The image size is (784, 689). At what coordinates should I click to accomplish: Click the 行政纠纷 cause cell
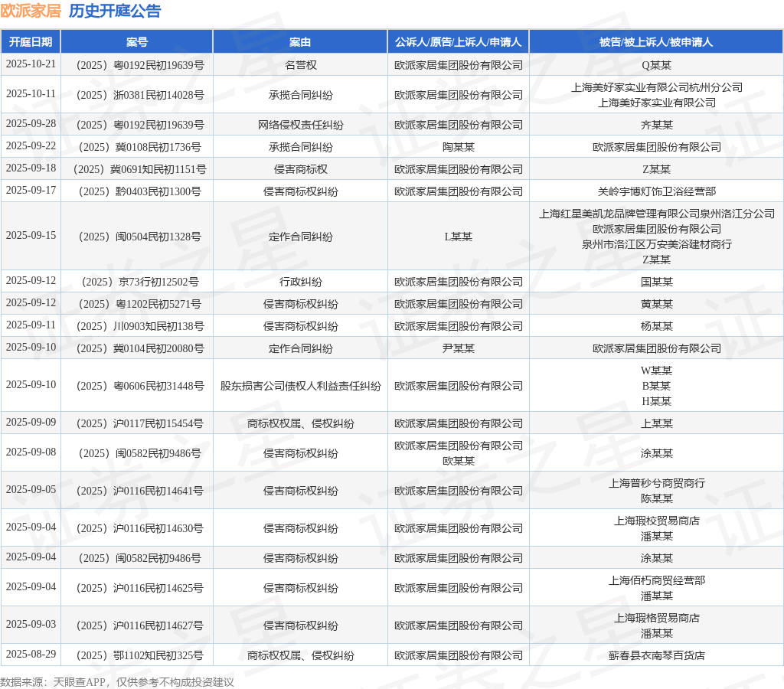pos(300,282)
